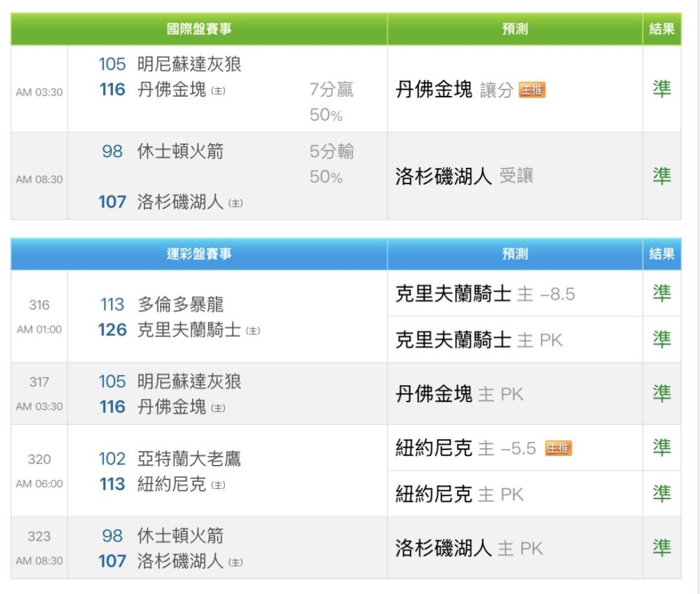Click the 主推 badge next to 紐約尼克 主 –5.5
Image resolution: width=700 pixels, height=594 pixels.
click(558, 448)
